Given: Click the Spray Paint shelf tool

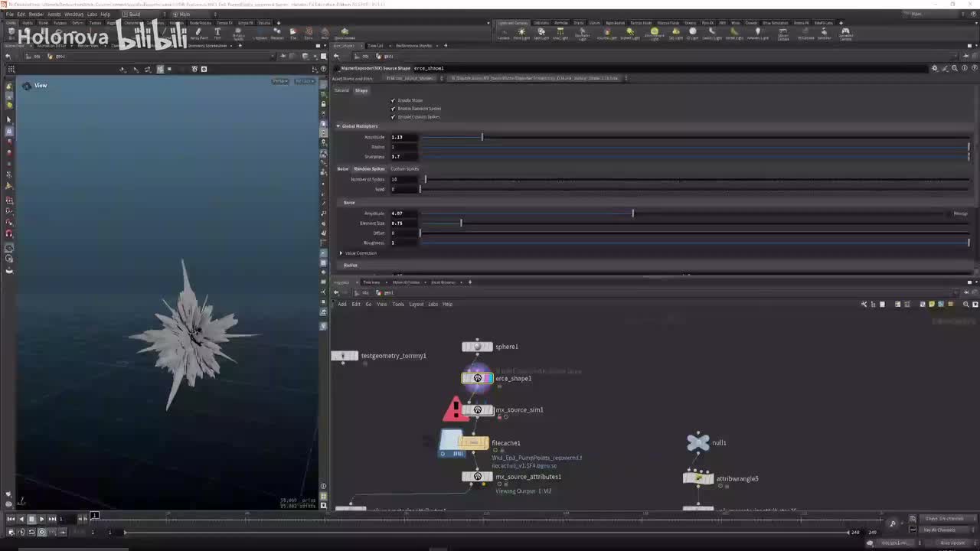Looking at the screenshot, I should (198, 34).
